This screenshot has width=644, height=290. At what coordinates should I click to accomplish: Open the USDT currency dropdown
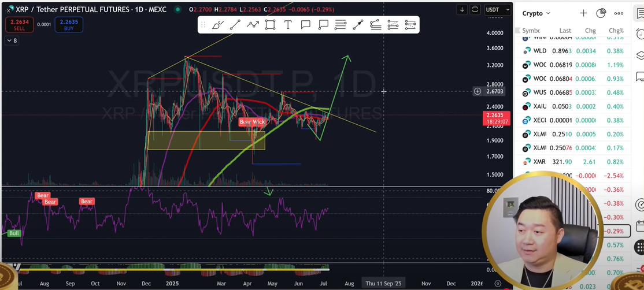(x=498, y=10)
